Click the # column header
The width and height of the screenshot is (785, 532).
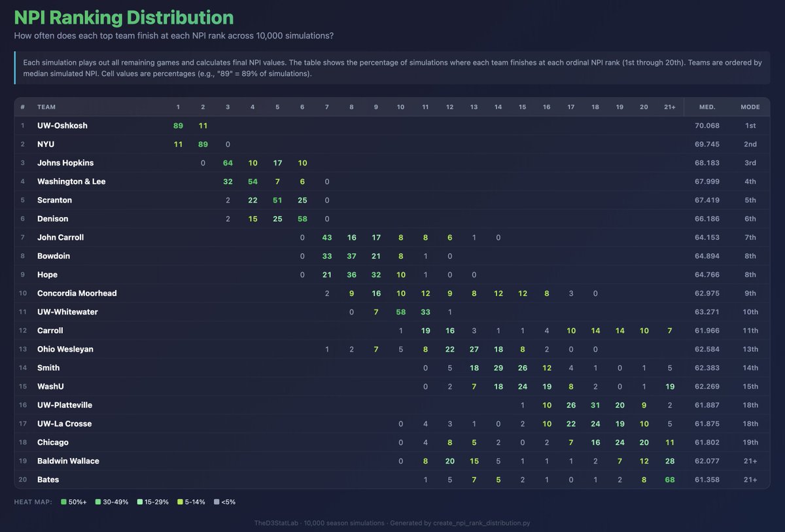tap(22, 107)
